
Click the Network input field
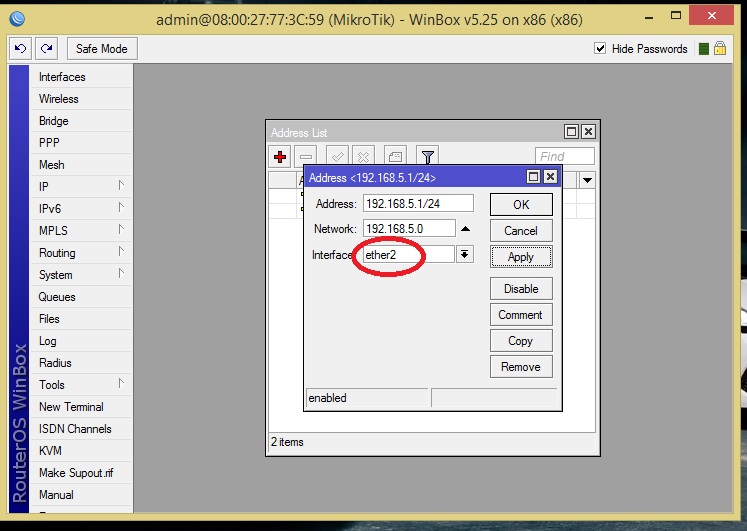pyautogui.click(x=409, y=229)
